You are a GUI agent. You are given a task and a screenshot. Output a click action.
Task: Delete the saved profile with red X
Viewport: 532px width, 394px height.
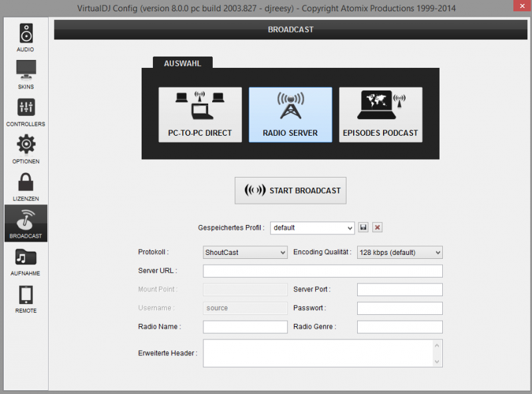click(x=377, y=227)
